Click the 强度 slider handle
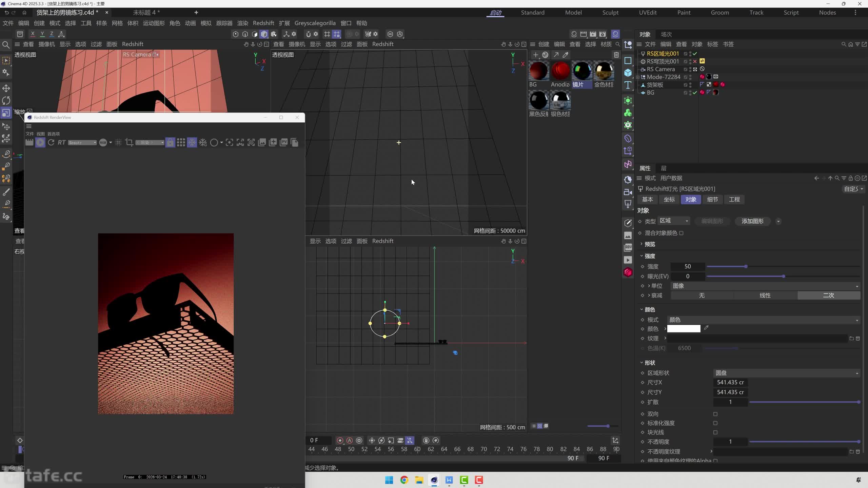Screen dimensions: 868x488 coord(746,267)
